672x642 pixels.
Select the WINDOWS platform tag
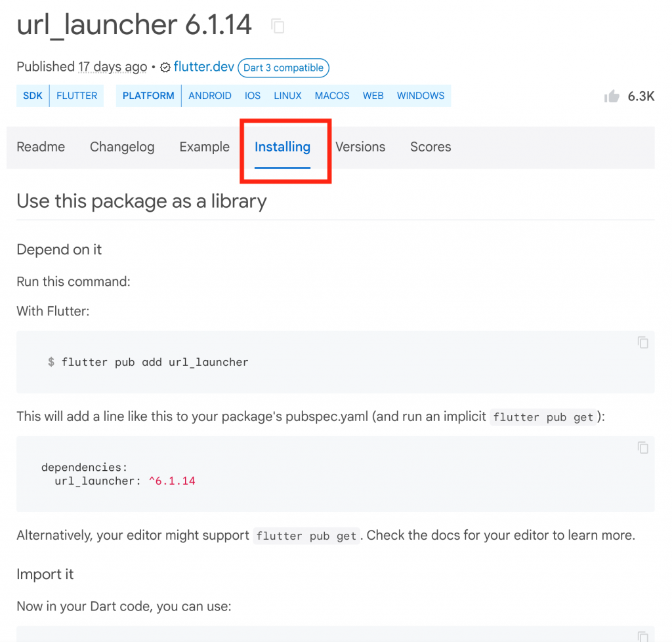click(421, 96)
